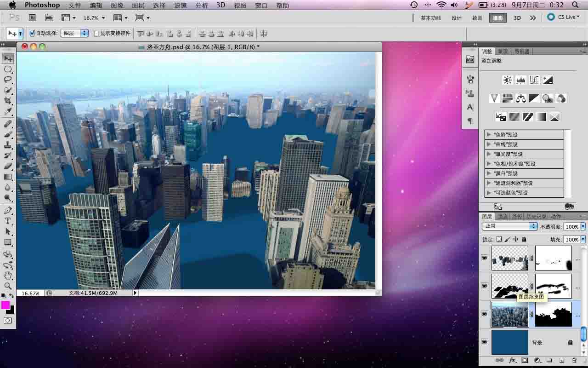Viewport: 588px width, 368px height.
Task: Select the Spot Healing Brush tool
Action: 8,124
